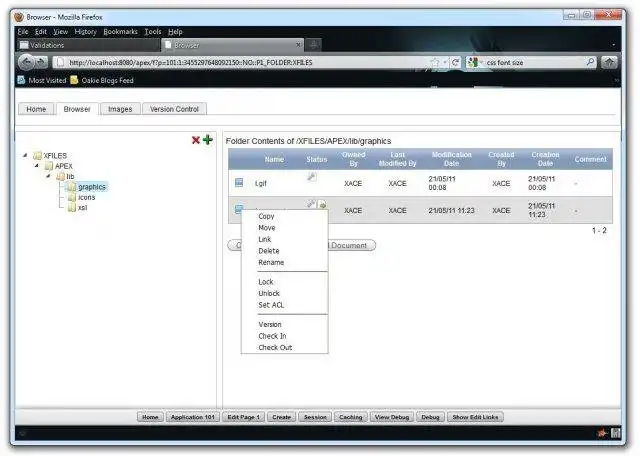Open the Tools menu
This screenshot has height=456, width=640.
[x=153, y=32]
